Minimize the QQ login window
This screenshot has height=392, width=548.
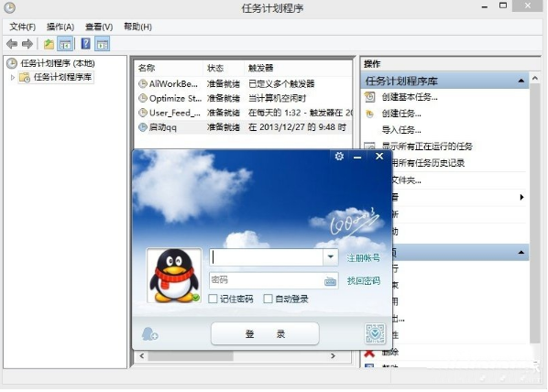(x=357, y=157)
